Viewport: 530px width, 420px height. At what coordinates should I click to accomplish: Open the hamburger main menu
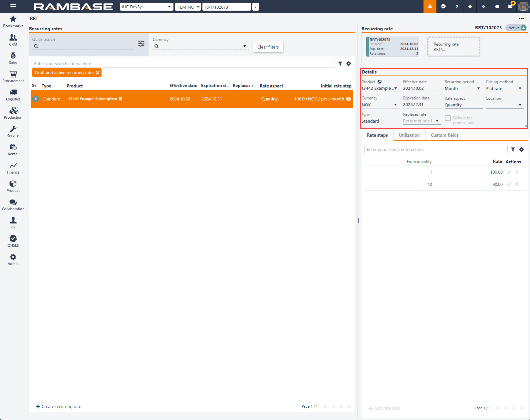[13, 7]
